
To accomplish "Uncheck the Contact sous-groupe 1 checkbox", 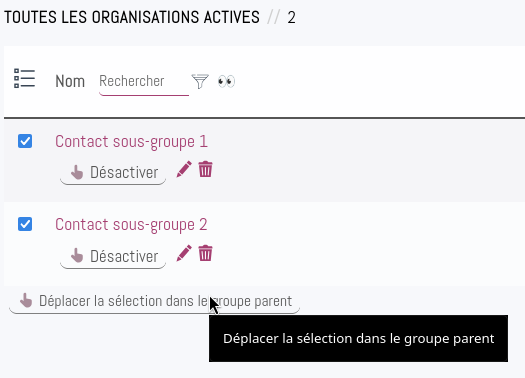I will [25, 141].
